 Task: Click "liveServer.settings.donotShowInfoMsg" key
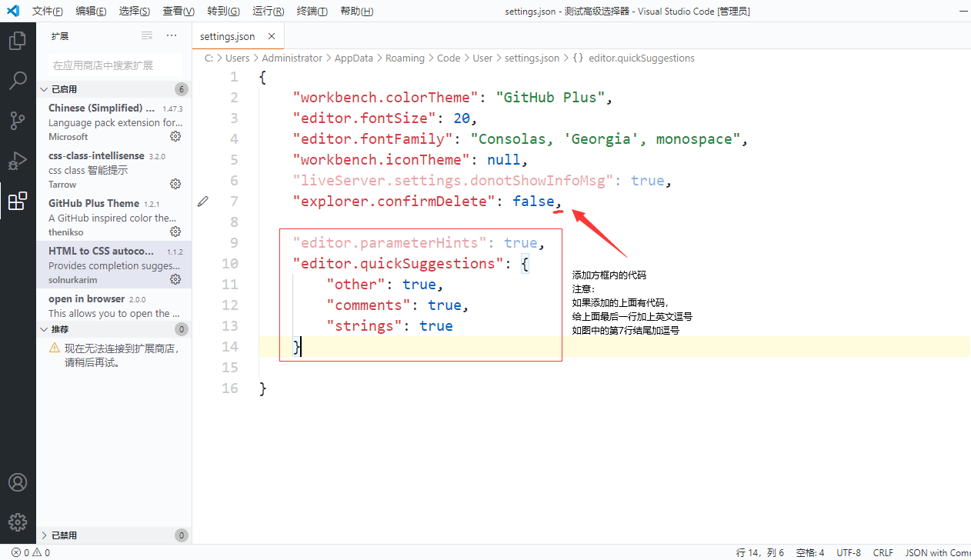[x=453, y=181]
